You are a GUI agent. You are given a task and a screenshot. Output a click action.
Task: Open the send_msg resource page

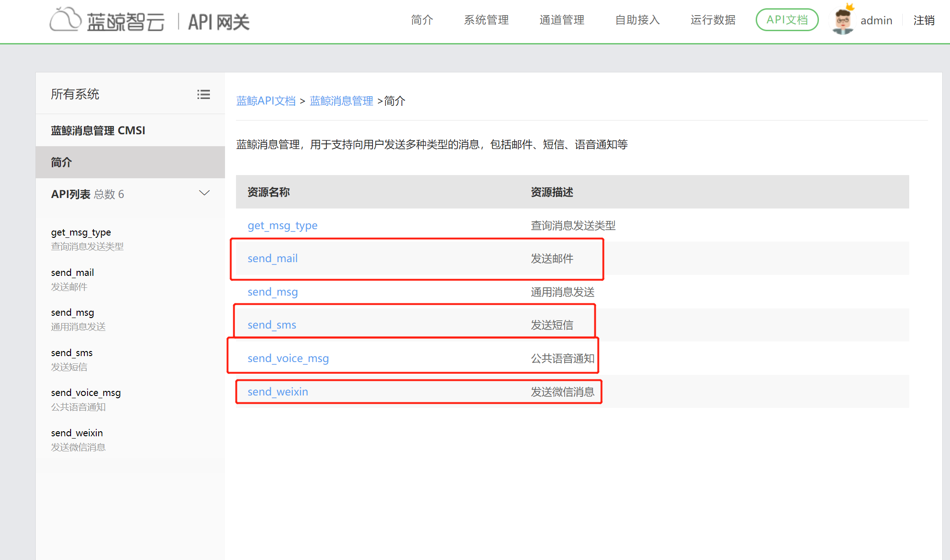272,292
